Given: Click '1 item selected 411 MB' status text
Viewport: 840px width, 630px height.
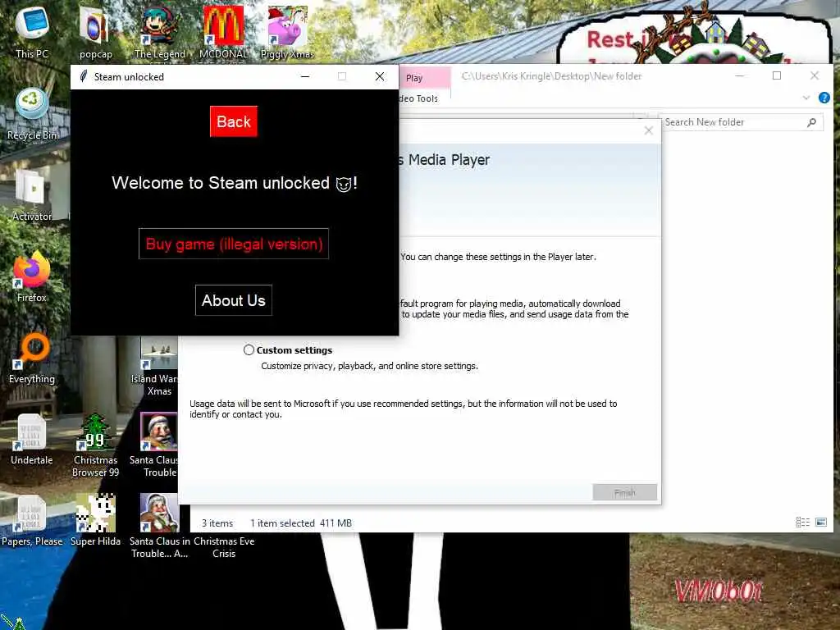Looking at the screenshot, I should [x=301, y=523].
